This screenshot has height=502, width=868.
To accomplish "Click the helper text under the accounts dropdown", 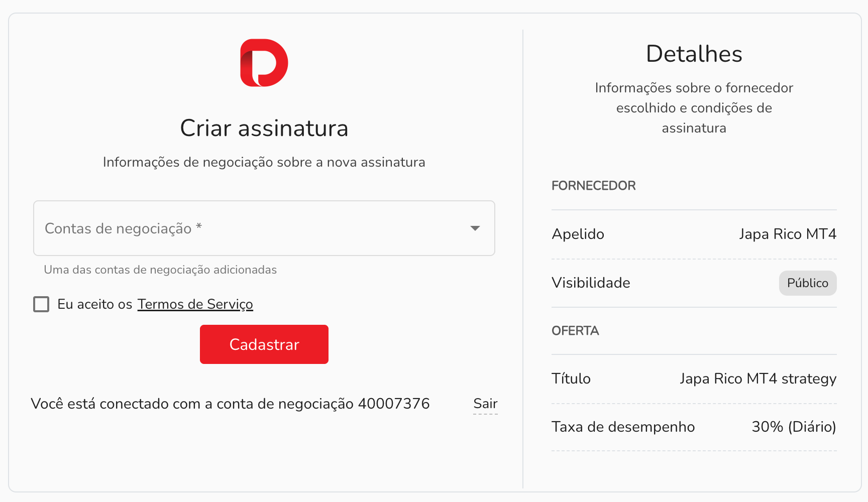I will click(160, 270).
